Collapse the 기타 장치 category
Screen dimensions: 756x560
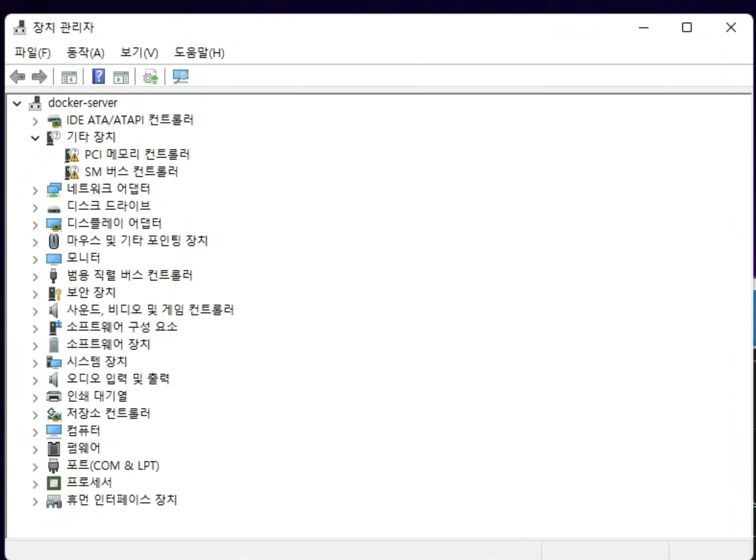[x=35, y=138]
